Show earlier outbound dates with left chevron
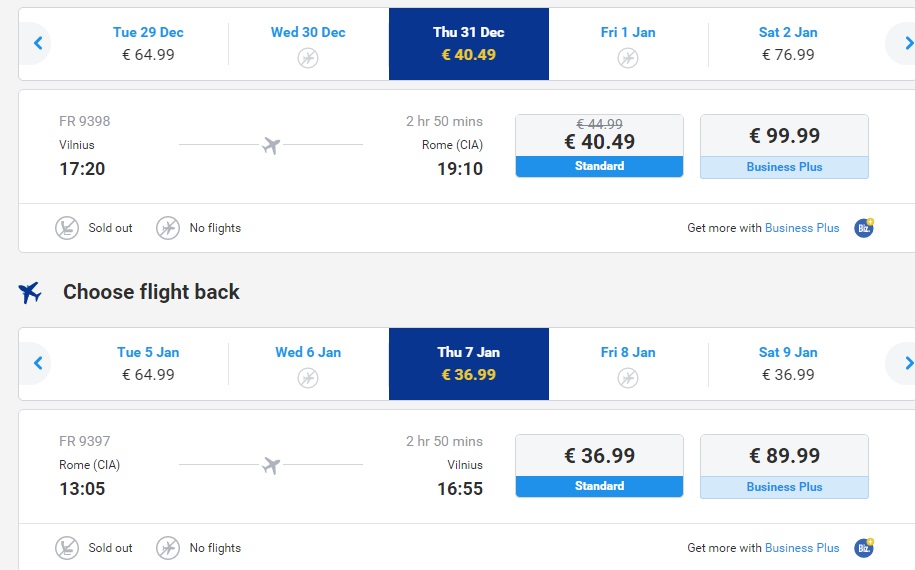The image size is (915, 570). point(38,43)
